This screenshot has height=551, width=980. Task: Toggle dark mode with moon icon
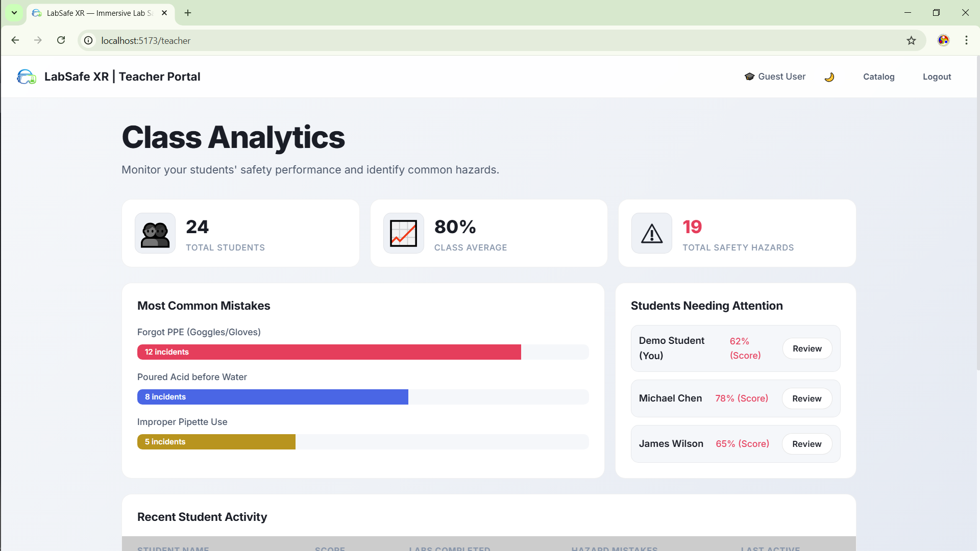click(829, 77)
